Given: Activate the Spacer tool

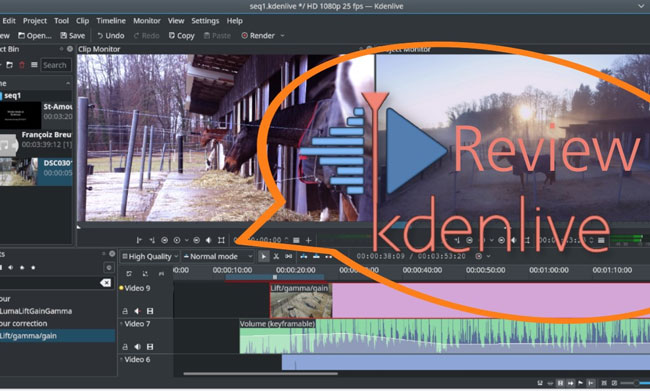Looking at the screenshot, I should coord(289,257).
